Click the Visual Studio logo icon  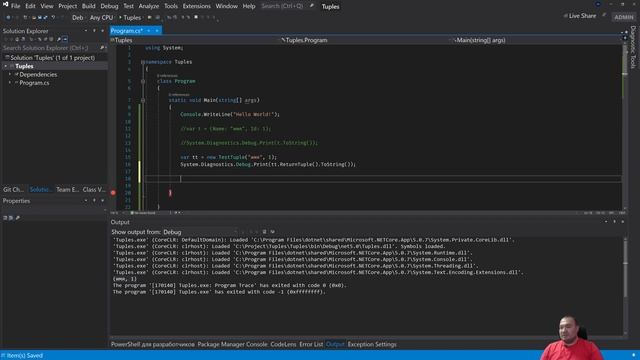pos(5,5)
